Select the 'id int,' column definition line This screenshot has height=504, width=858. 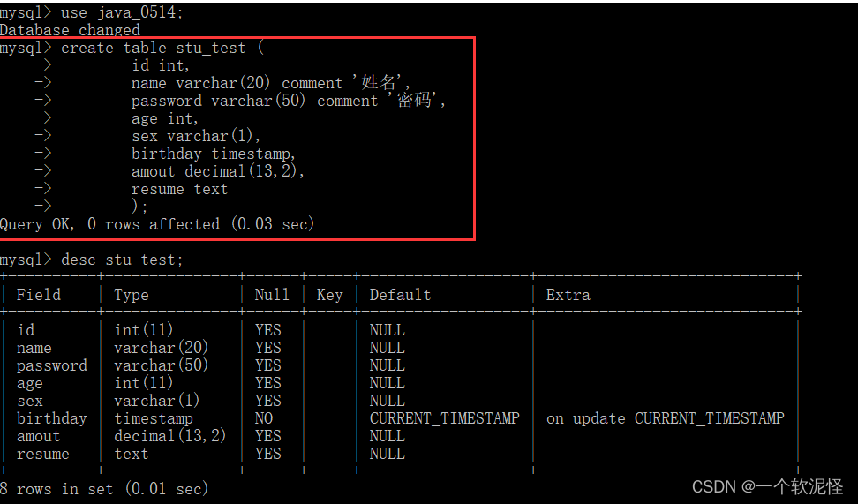(161, 65)
